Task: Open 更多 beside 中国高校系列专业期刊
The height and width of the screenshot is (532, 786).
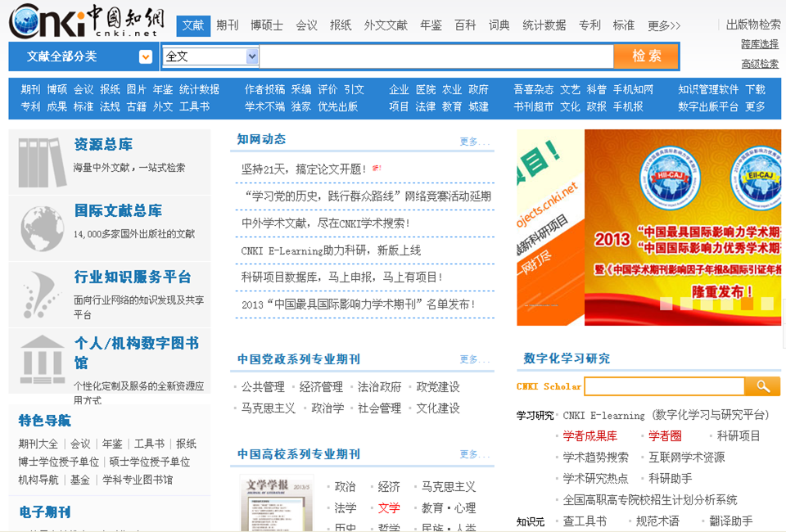Action: 474,454
